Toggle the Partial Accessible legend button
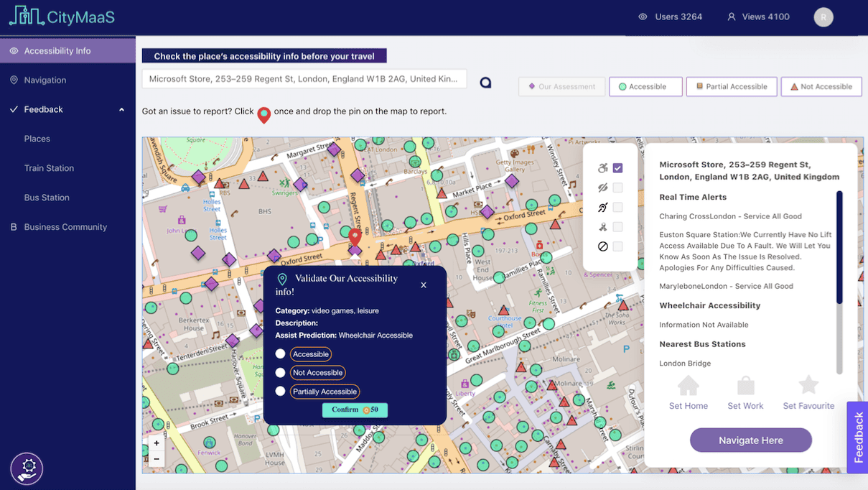Viewport: 868px width, 490px height. pyautogui.click(x=732, y=86)
